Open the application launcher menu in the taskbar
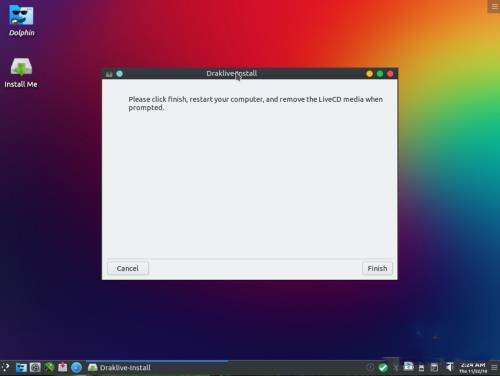 (6, 368)
